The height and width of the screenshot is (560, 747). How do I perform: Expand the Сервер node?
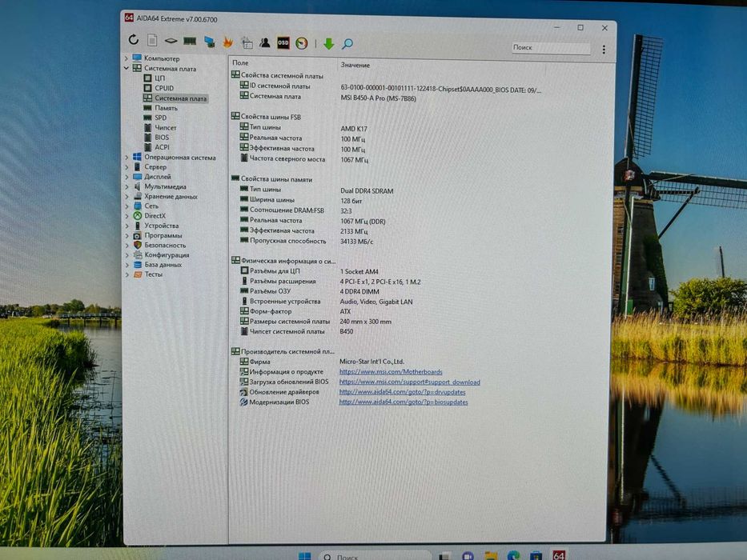[x=127, y=167]
